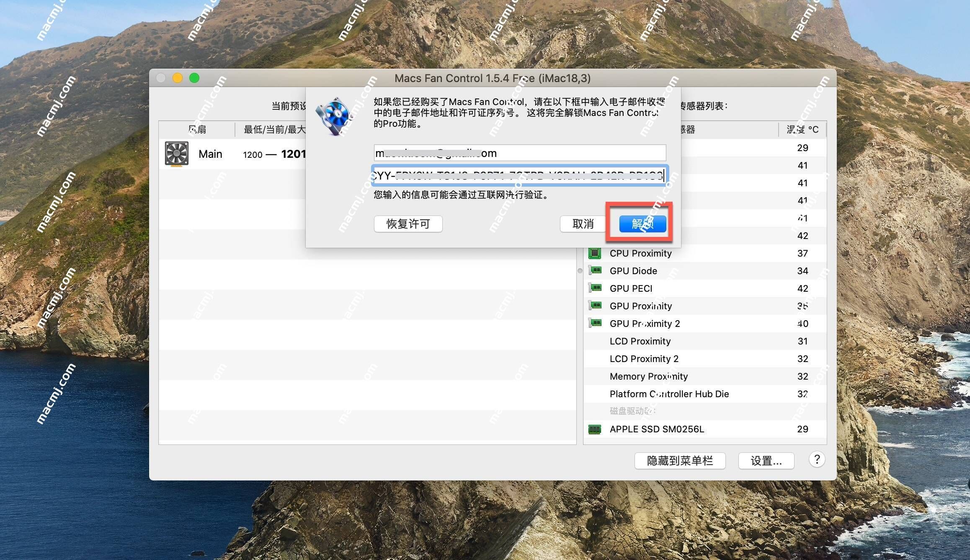
Task: Click the 解锁 unlock button
Action: tap(642, 224)
